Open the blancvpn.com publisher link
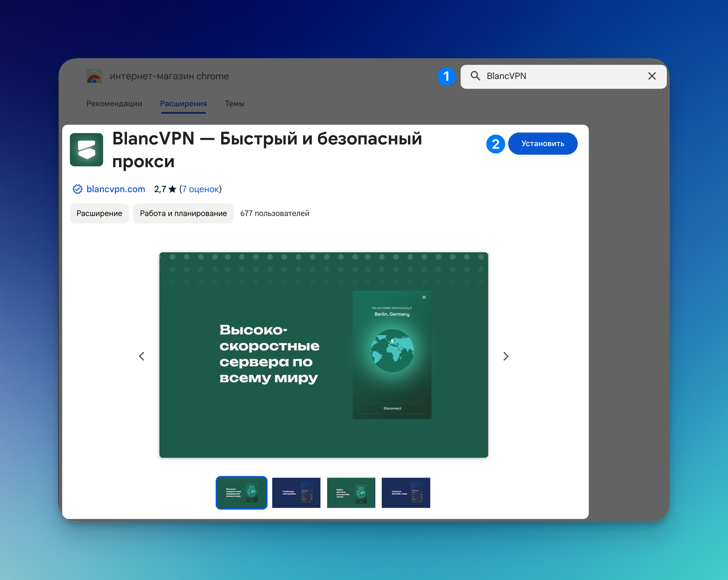Screen dimensions: 728x580 116,189
